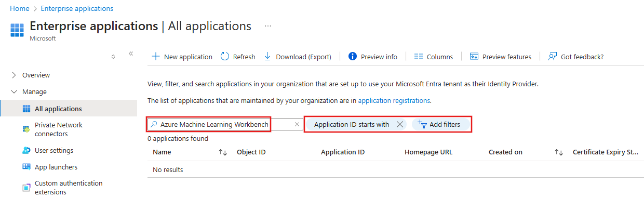Image resolution: width=644 pixels, height=197 pixels.
Task: Download the export of applications
Action: (x=298, y=57)
